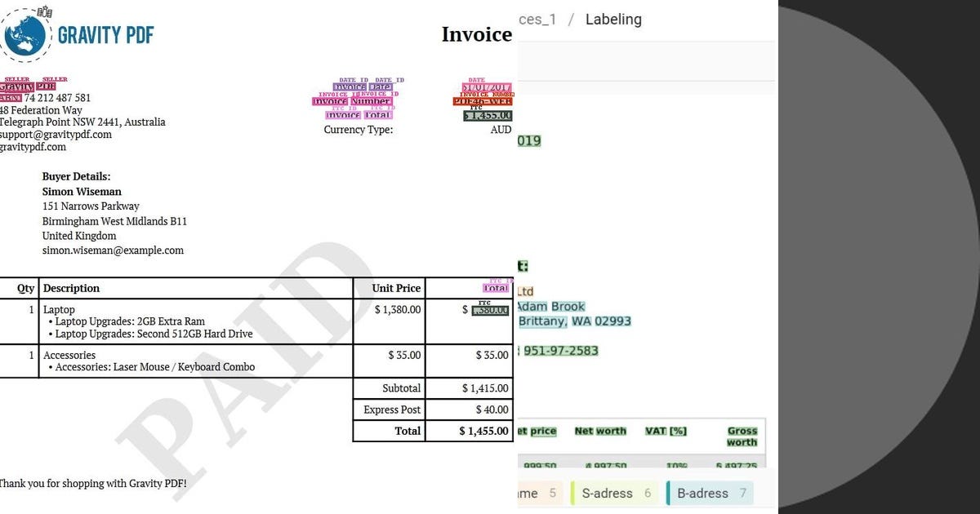Select the Invoice Date annotation tag
The height and width of the screenshot is (514, 980).
(363, 86)
